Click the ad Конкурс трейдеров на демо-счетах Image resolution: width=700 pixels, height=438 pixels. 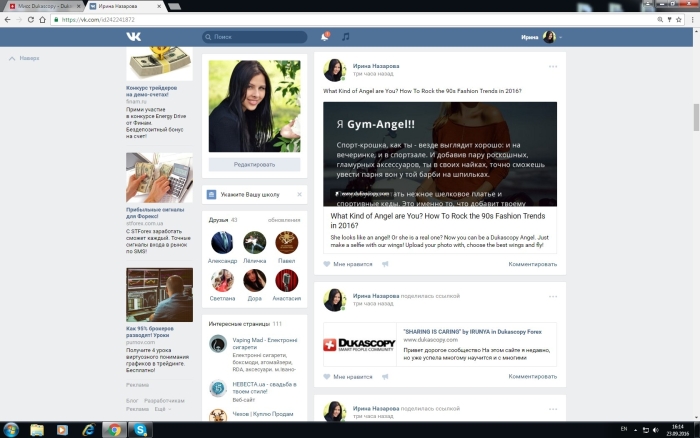[x=151, y=91]
